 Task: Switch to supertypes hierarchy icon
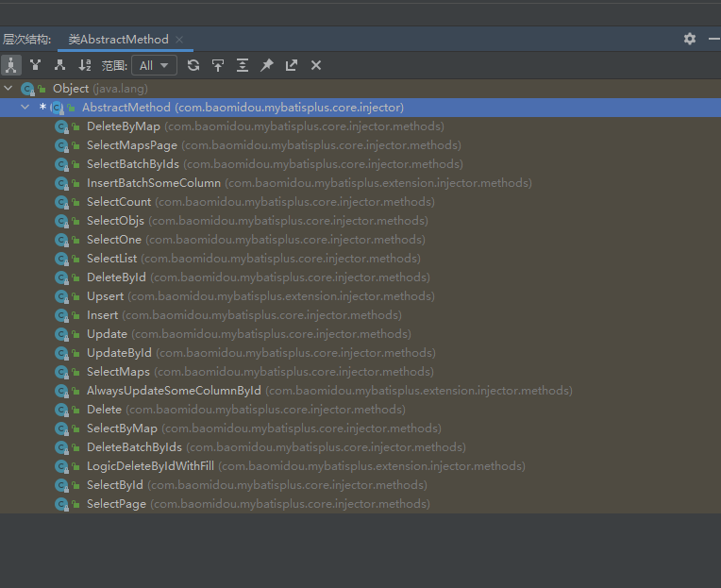pyautogui.click(x=36, y=65)
